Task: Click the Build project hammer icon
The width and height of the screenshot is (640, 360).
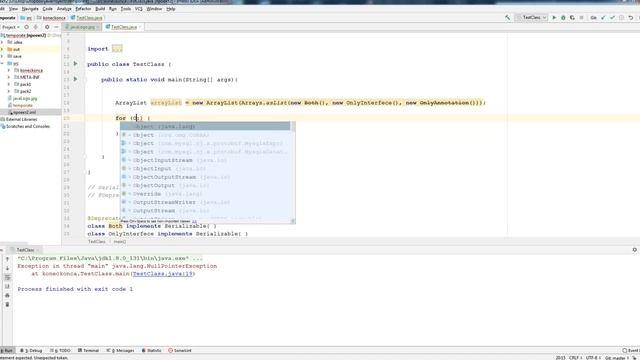Action: pos(507,18)
